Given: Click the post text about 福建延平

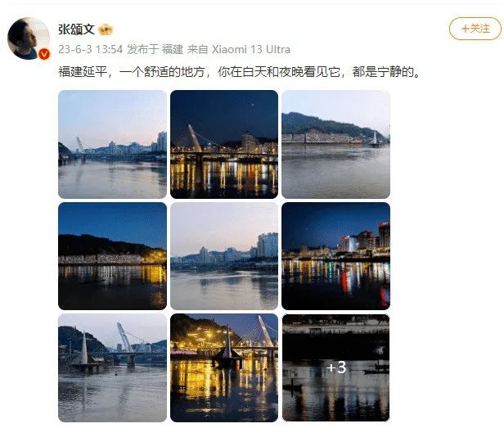Looking at the screenshot, I should point(240,72).
